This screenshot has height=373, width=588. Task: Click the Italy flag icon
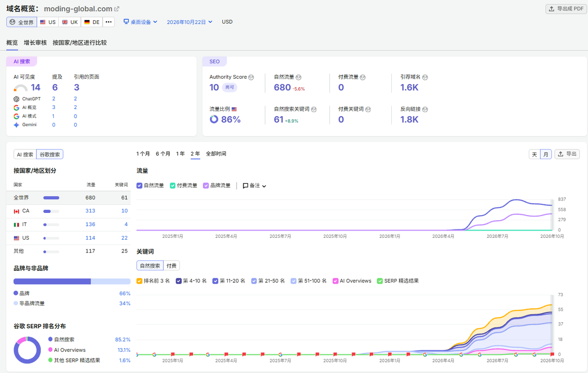click(17, 224)
